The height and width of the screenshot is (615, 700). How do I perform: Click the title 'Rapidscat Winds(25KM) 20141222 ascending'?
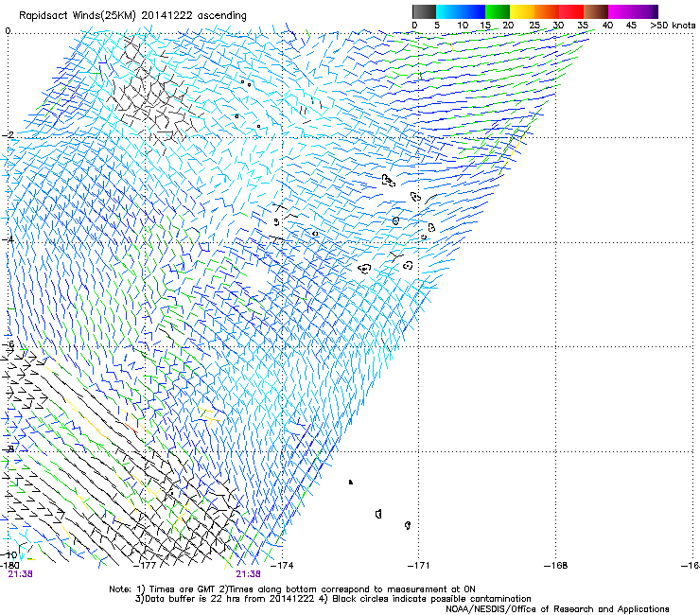(x=132, y=15)
